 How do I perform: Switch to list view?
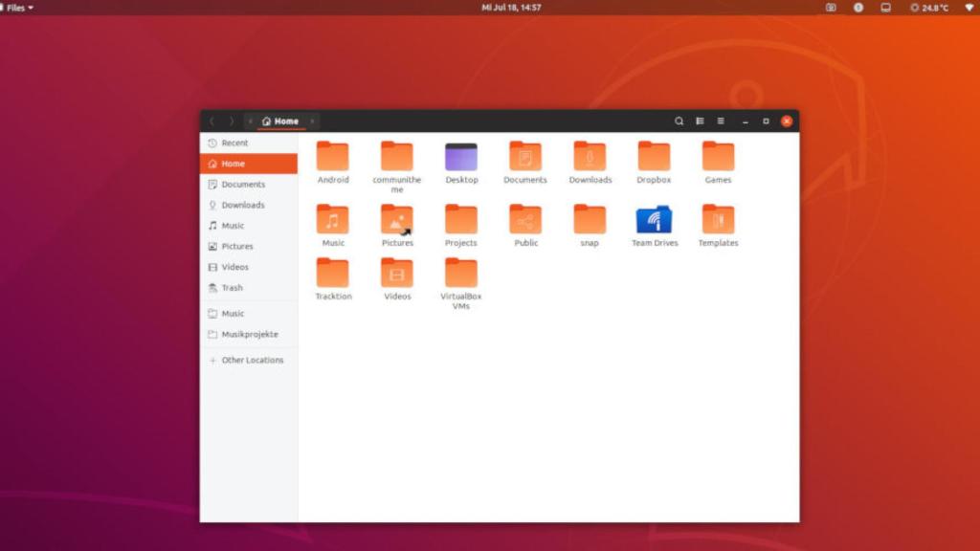point(700,121)
